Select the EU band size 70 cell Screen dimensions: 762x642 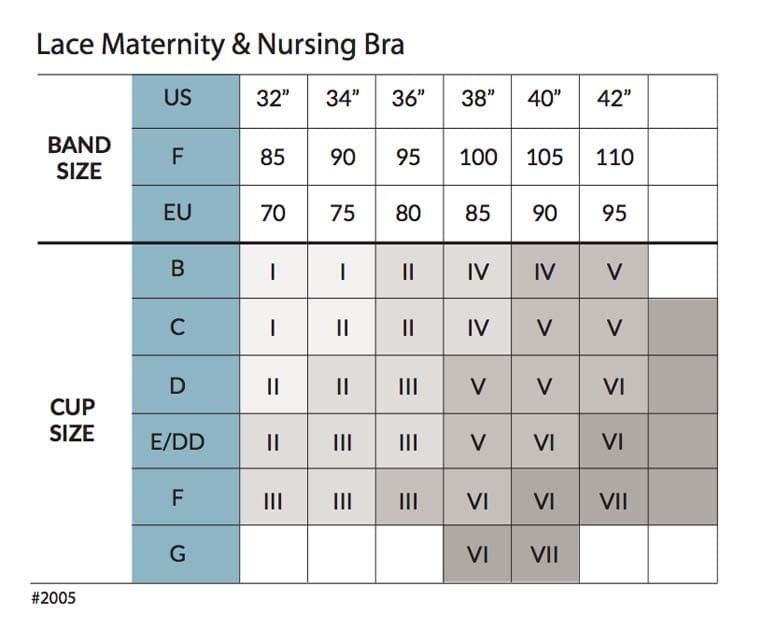pyautogui.click(x=273, y=214)
